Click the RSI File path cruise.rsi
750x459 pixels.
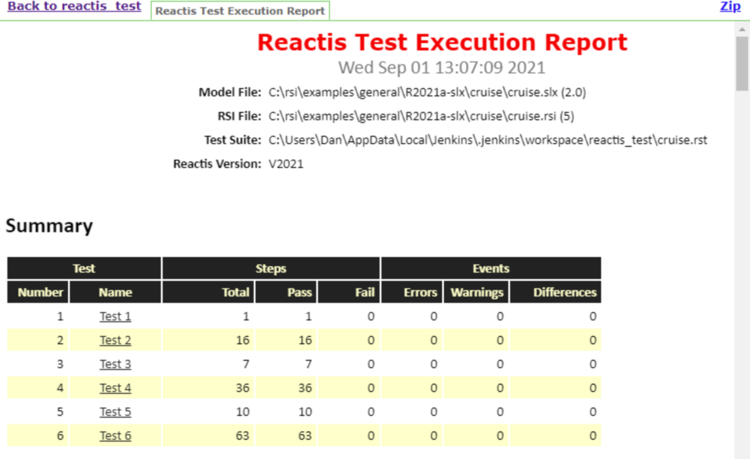pyautogui.click(x=421, y=116)
